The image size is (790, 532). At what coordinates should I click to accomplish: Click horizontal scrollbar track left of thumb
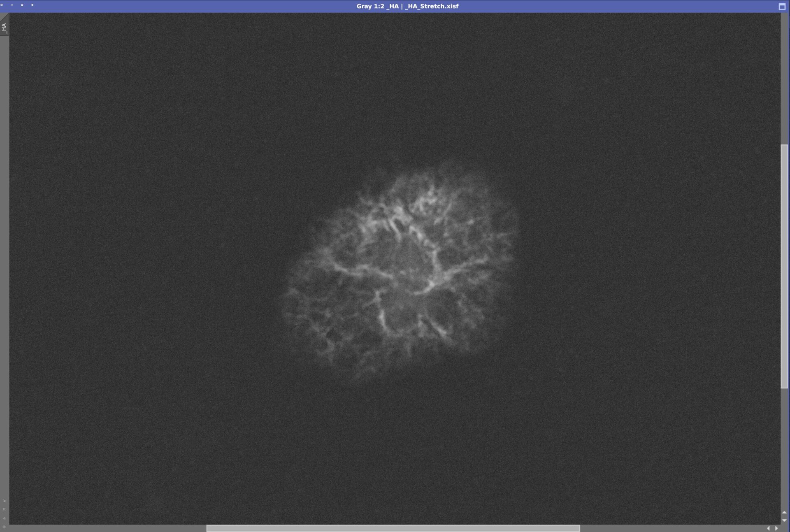107,528
